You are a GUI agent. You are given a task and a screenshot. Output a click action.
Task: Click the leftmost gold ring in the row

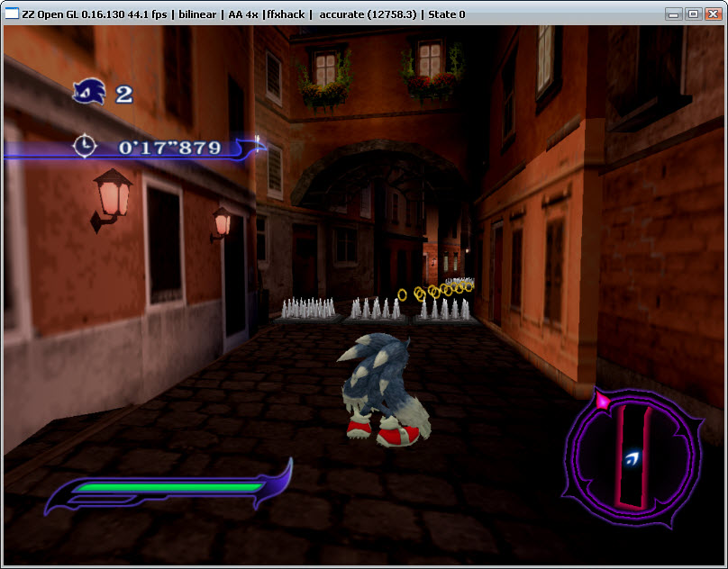pyautogui.click(x=403, y=294)
